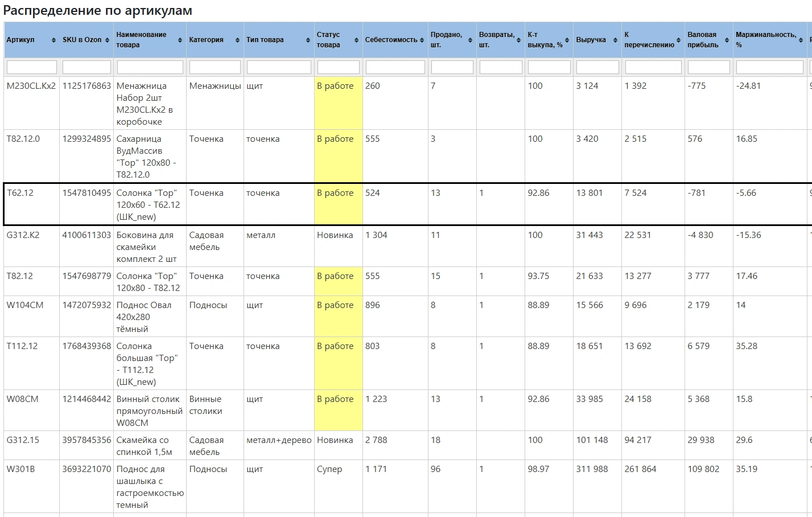812x517 pixels.
Task: Focus the Тип товара filter field
Action: click(x=279, y=67)
